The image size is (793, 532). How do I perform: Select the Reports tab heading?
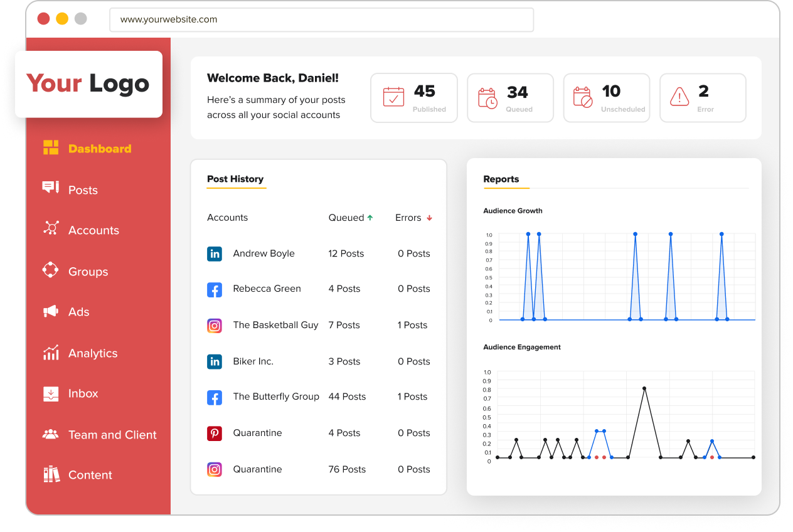point(501,179)
